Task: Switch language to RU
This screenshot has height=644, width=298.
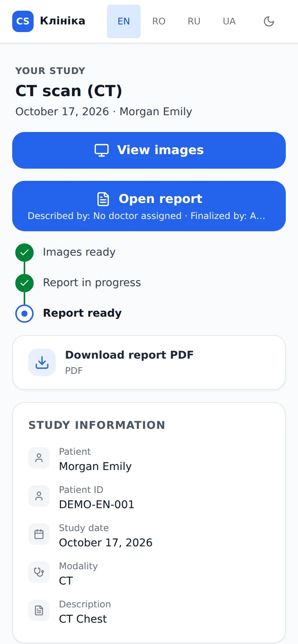Action: pyautogui.click(x=194, y=21)
